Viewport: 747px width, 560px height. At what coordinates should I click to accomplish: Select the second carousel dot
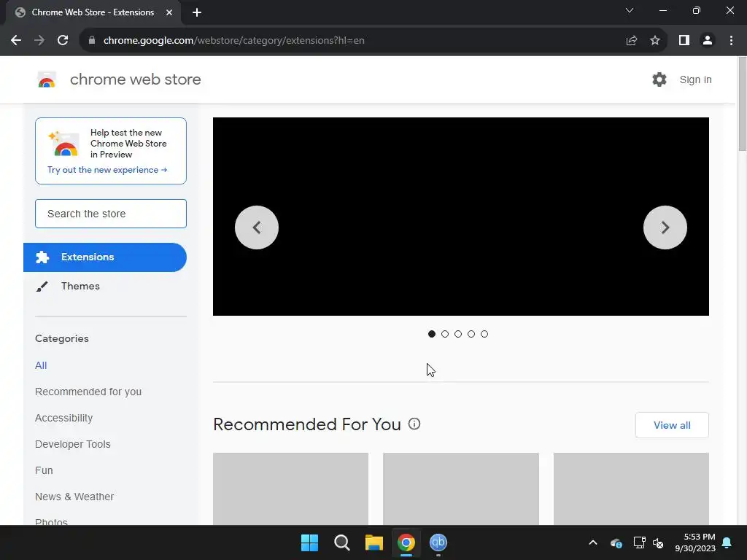445,334
